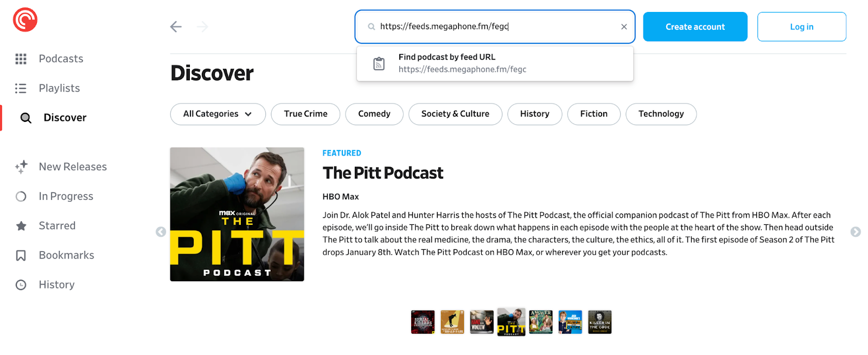Open Podcasts grid in sidebar
Image resolution: width=868 pixels, height=355 pixels.
tap(49, 59)
